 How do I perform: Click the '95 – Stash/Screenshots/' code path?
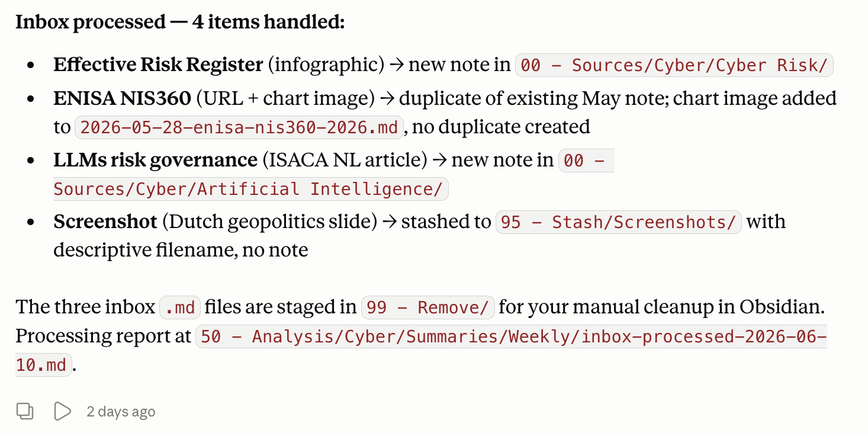618,222
